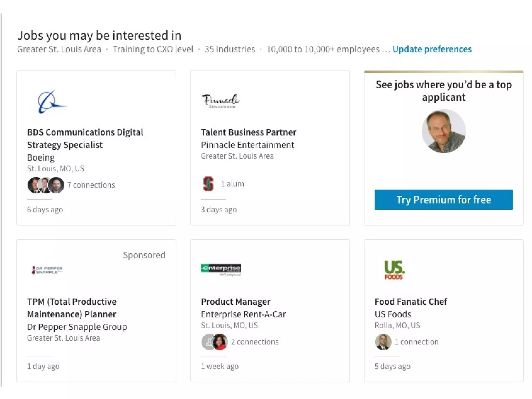Click the Pinnacle Entertainment logo
Image resolution: width=532 pixels, height=399 pixels.
(221, 101)
